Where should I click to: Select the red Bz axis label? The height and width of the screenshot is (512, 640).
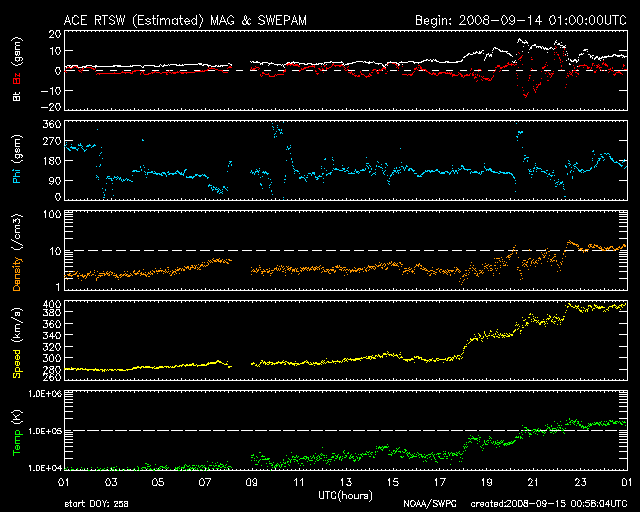tap(16, 78)
